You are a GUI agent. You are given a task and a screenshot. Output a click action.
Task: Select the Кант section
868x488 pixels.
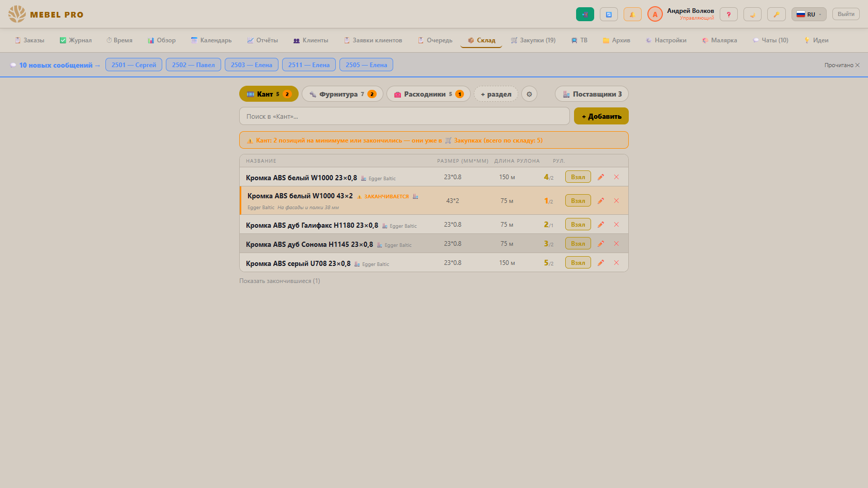tap(269, 94)
